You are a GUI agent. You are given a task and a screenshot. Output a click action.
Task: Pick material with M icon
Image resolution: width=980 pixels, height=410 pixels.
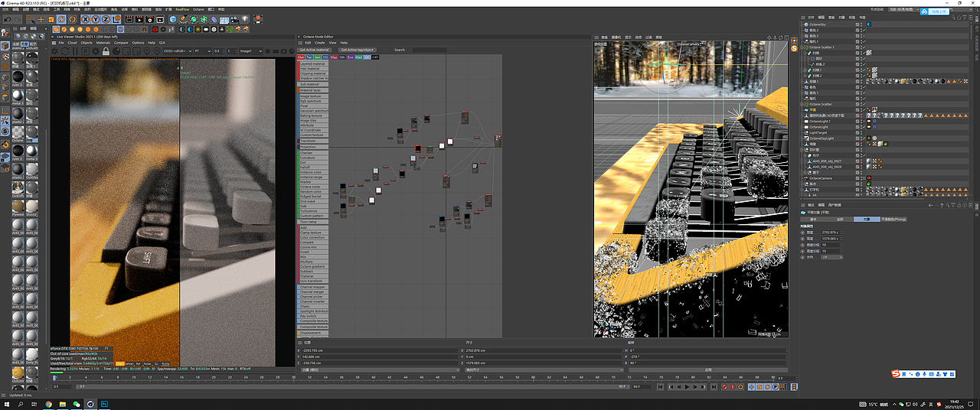coord(157,50)
